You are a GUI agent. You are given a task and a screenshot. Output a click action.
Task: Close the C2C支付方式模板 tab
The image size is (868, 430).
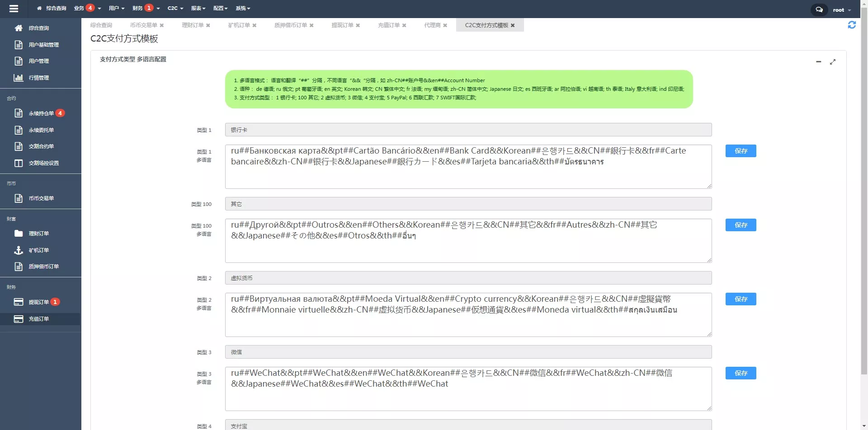click(513, 26)
